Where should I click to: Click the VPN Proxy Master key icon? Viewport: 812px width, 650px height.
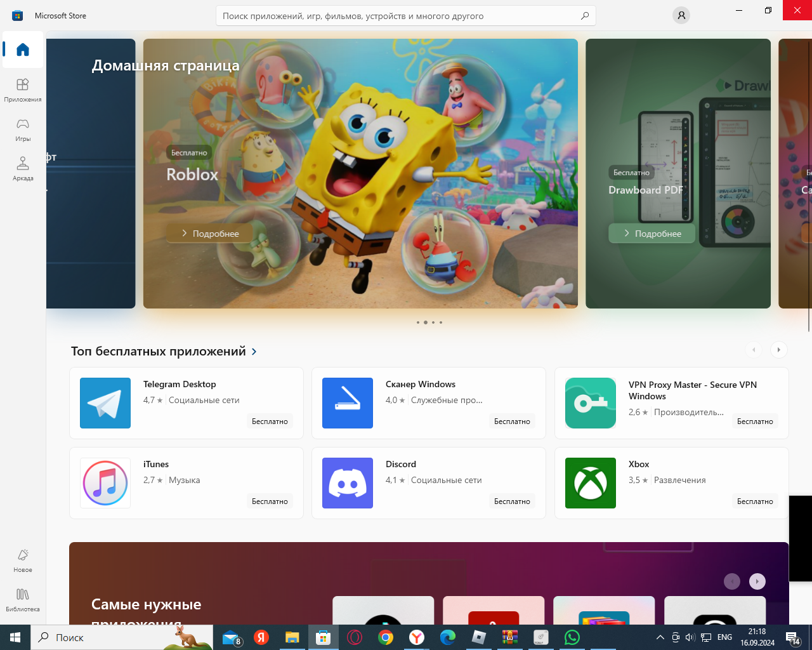(x=591, y=403)
